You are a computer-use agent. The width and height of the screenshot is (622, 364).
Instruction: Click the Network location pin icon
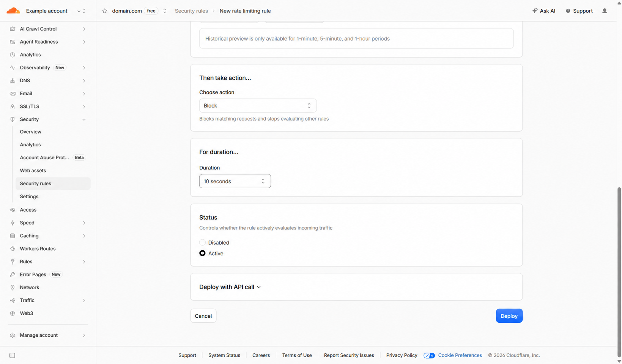[x=13, y=287]
